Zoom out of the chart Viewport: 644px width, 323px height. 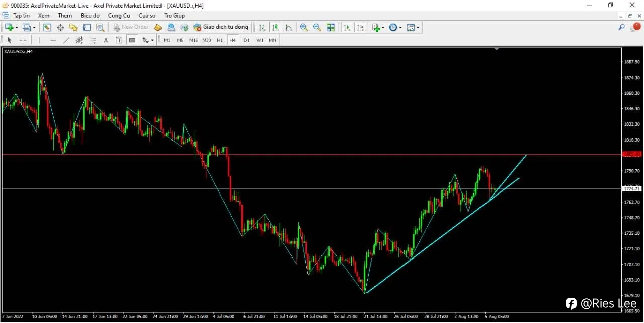(317, 27)
